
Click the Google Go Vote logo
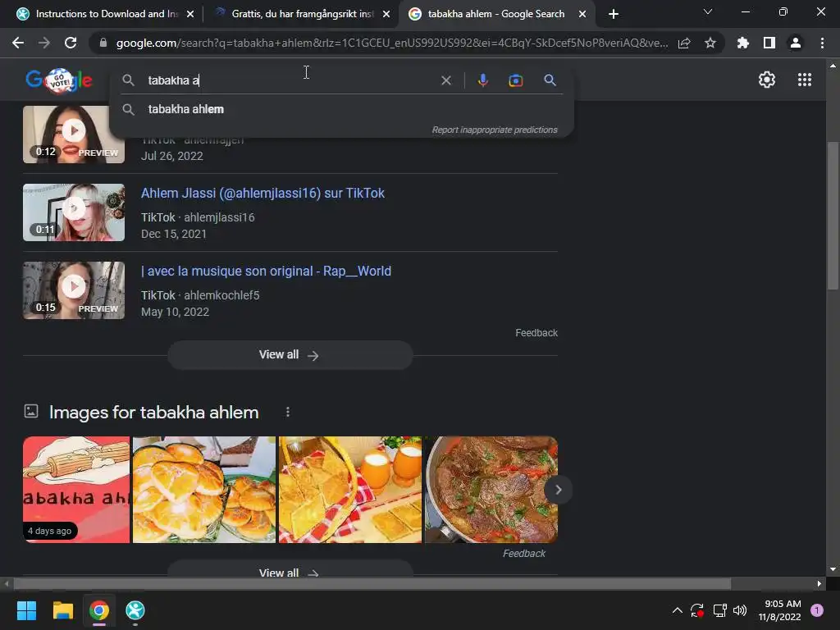[59, 80]
